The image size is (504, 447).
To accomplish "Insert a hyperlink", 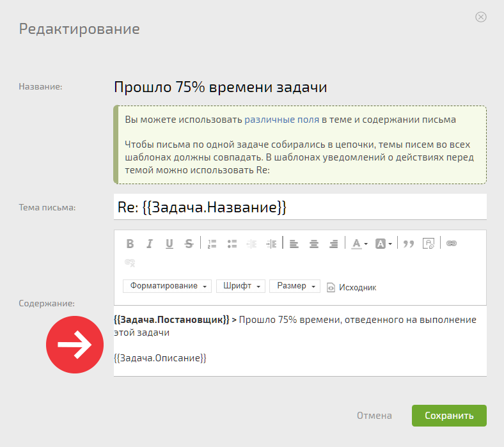I will click(x=452, y=243).
